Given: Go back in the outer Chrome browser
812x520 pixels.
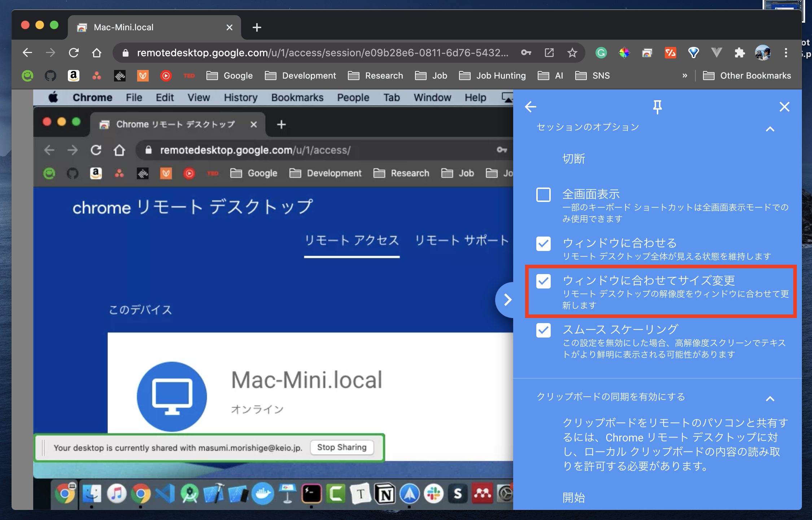Looking at the screenshot, I should 27,53.
